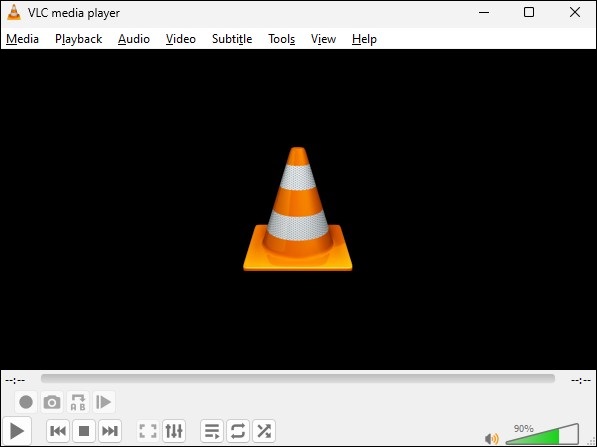
Task: Toggle the playlist view
Action: click(x=212, y=431)
